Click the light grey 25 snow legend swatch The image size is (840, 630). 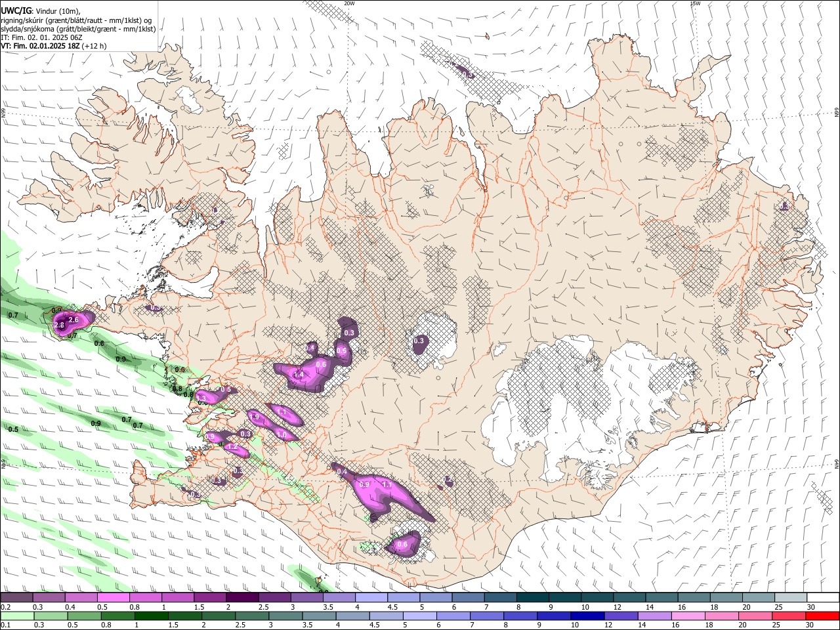pyautogui.click(x=791, y=598)
